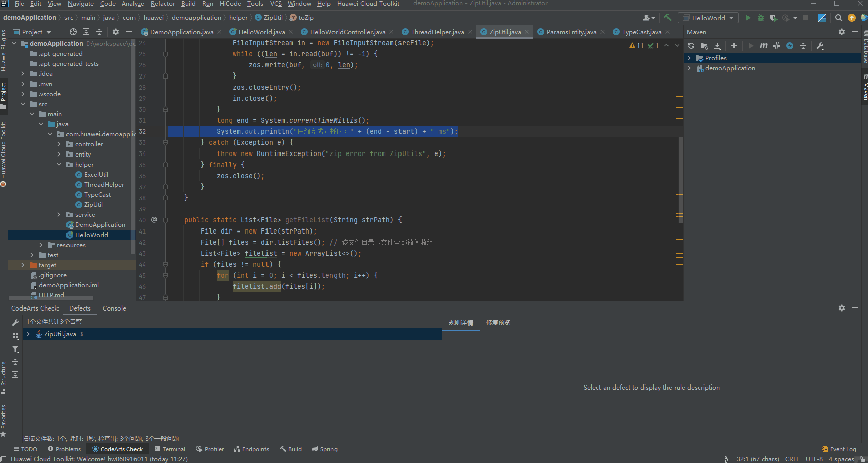Switch to the Console tab
The width and height of the screenshot is (868, 463).
click(114, 308)
